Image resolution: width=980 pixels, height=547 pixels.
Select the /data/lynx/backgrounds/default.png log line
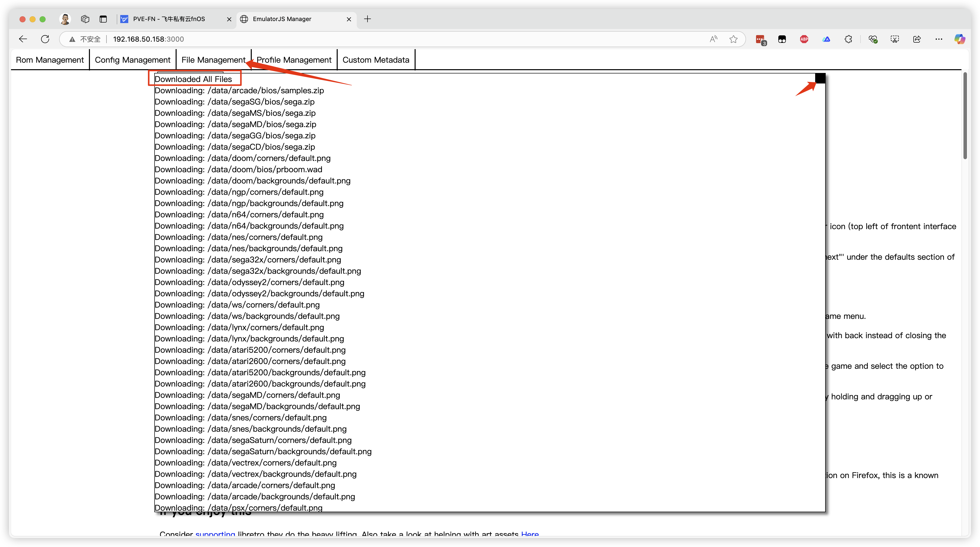coord(249,339)
